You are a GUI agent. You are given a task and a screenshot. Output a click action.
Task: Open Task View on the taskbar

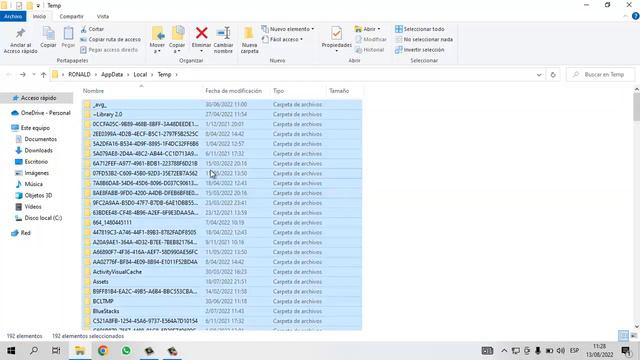[56, 351]
